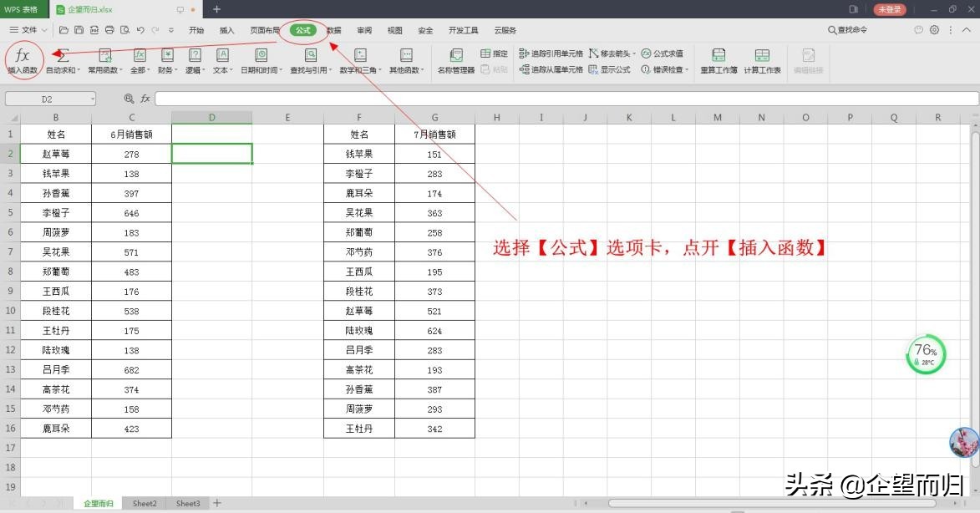Toggle 显示公式 show formulas
This screenshot has width=980, height=513.
[x=609, y=69]
